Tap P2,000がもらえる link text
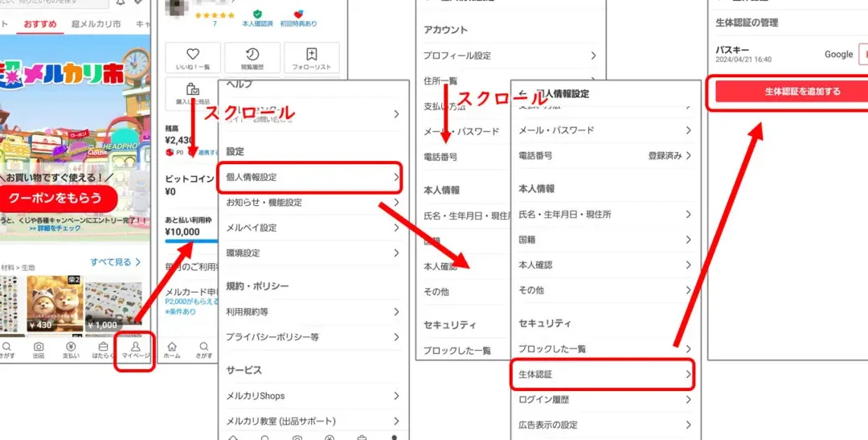 point(191,302)
